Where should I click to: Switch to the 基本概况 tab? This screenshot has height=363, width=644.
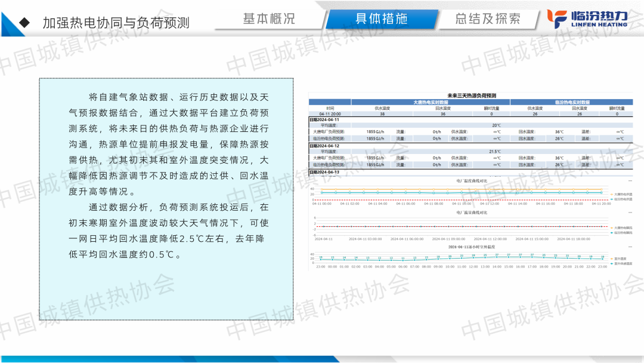pyautogui.click(x=268, y=19)
